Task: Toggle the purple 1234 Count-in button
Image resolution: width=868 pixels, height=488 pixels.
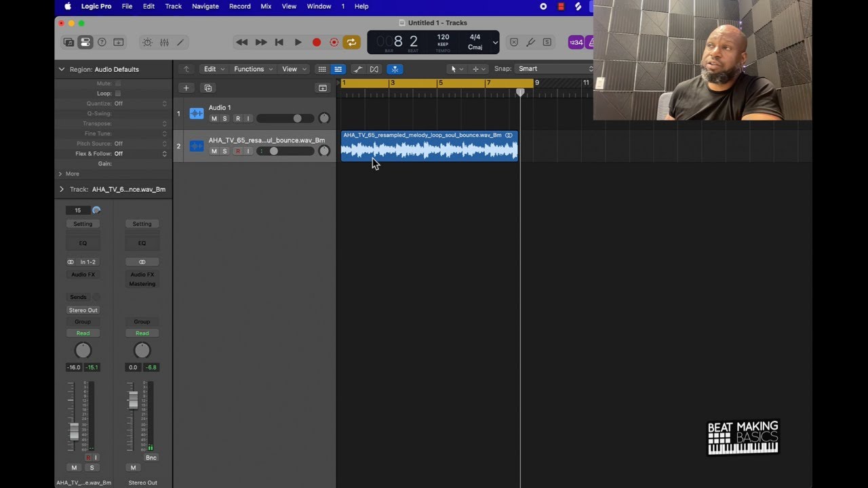Action: [x=576, y=42]
